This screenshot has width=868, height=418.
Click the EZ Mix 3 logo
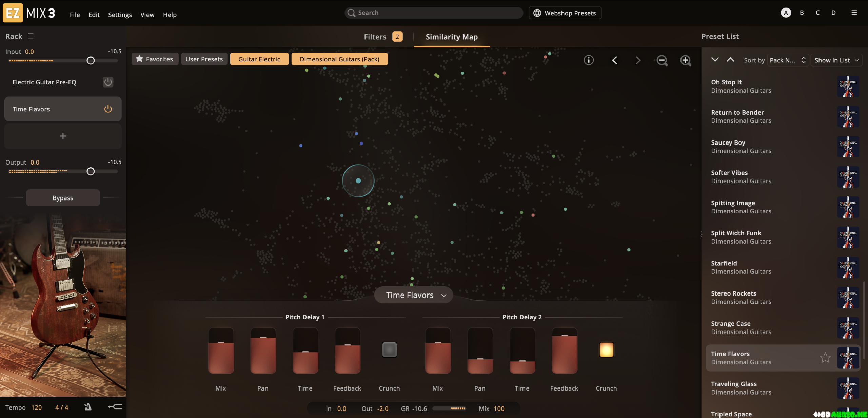[x=29, y=13]
